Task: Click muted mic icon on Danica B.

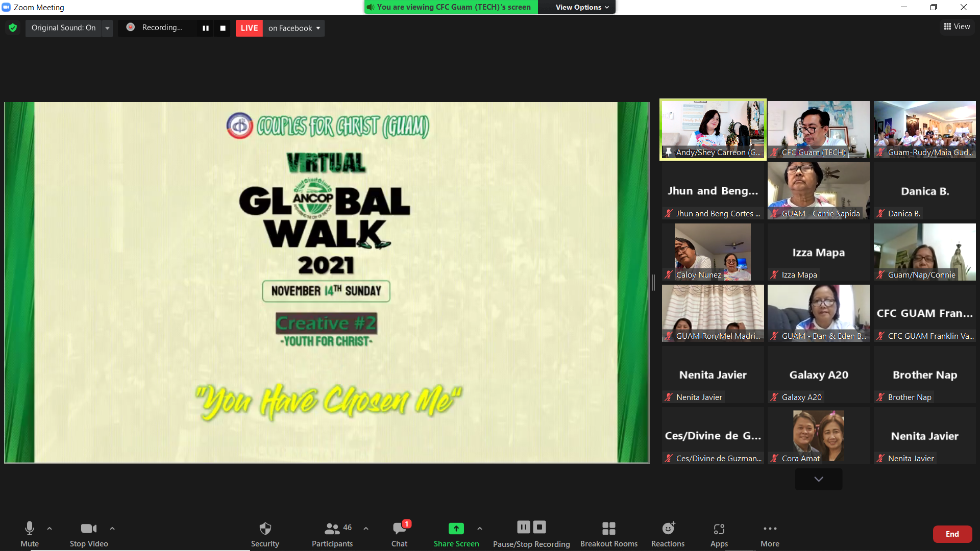Action: point(880,213)
